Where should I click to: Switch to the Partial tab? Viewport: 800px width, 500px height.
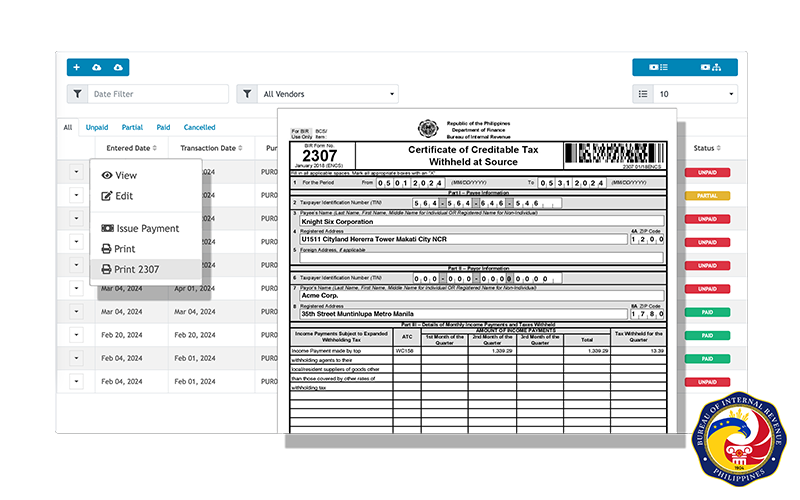click(132, 128)
